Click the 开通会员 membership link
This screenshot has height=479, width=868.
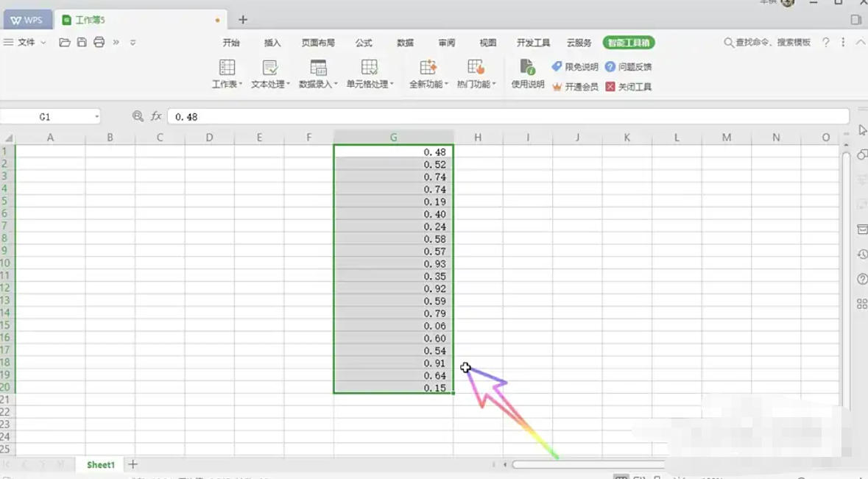pos(580,86)
